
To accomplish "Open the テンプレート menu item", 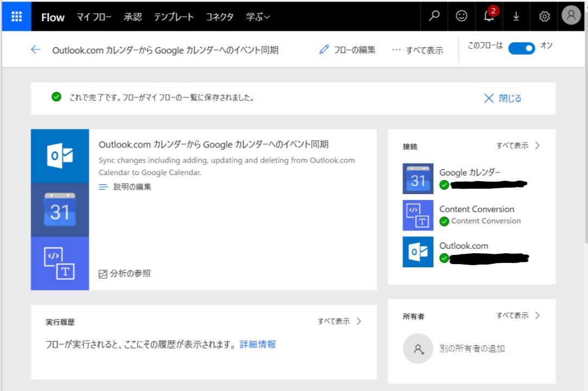I will pos(174,17).
